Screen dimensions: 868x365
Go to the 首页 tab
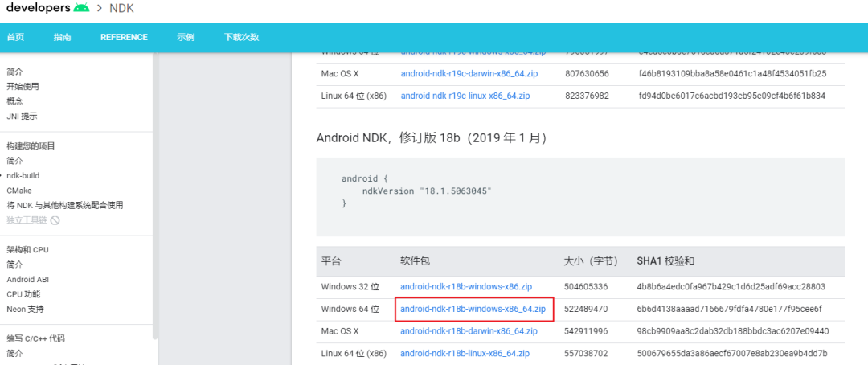click(x=15, y=37)
